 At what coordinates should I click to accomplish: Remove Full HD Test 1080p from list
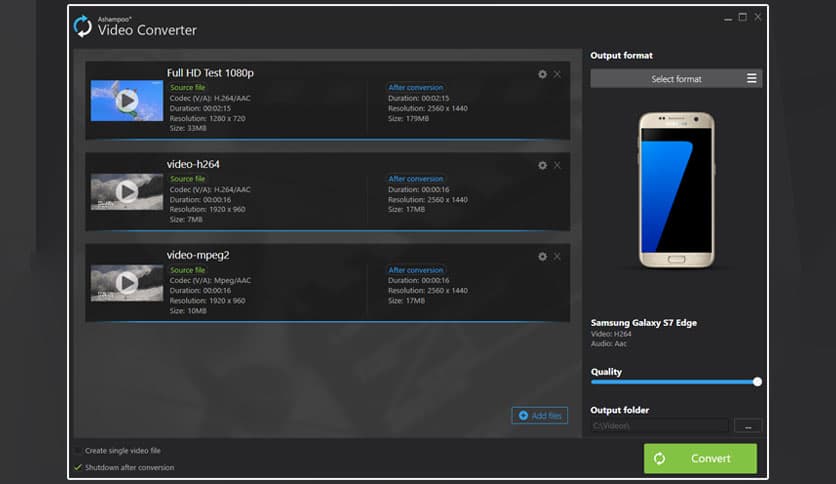click(557, 74)
